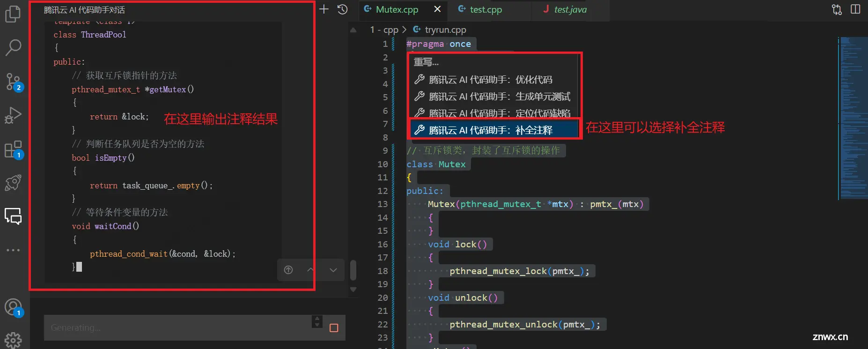Image resolution: width=868 pixels, height=349 pixels.
Task: Click 'void waitCond()' in chat output
Action: coord(105,226)
